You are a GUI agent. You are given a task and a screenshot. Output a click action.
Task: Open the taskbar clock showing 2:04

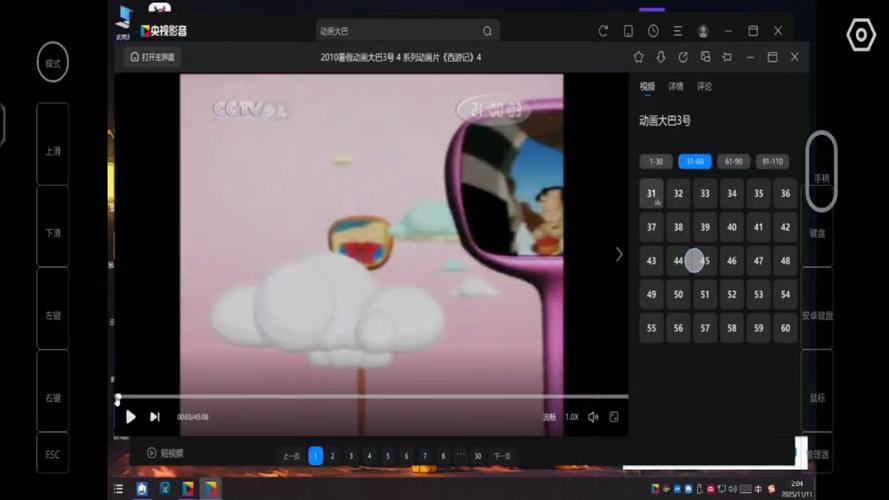(797, 489)
